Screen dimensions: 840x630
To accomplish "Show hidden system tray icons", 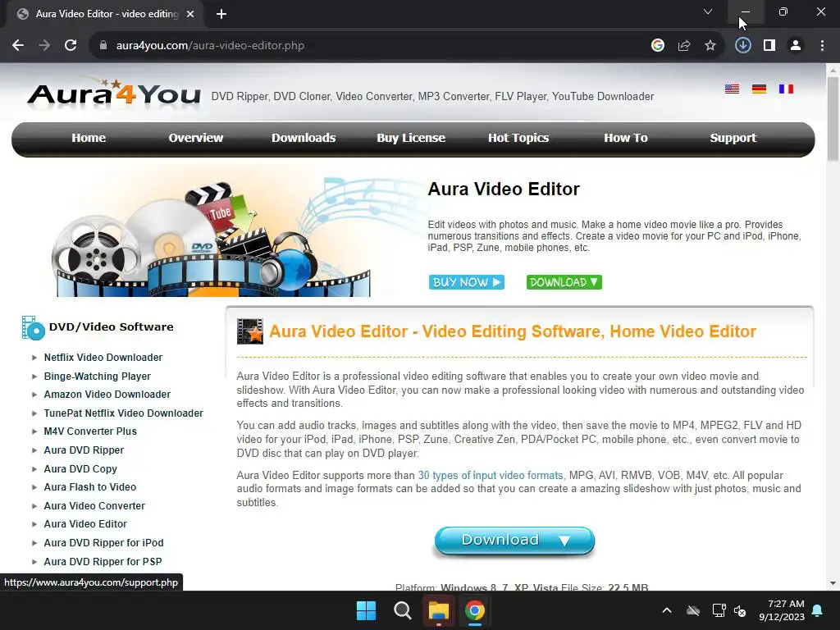I will (667, 610).
